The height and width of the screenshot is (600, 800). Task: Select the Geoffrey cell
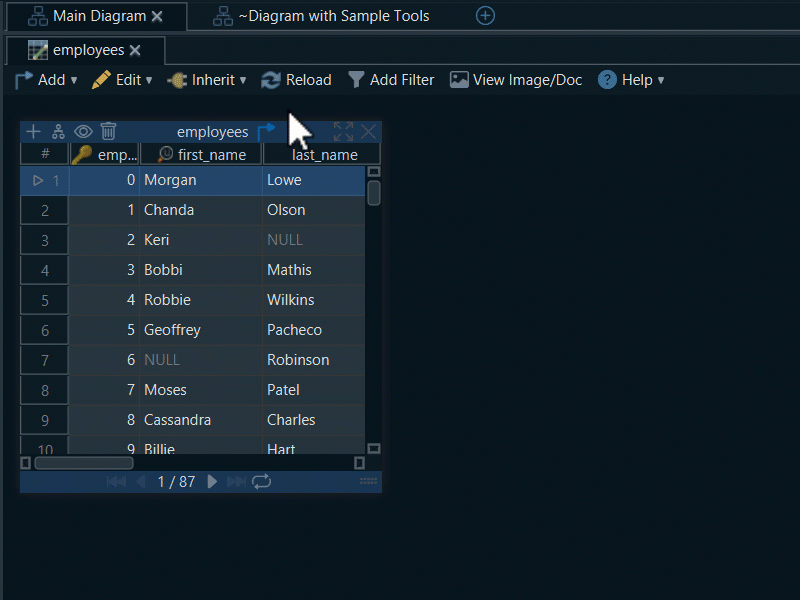click(x=201, y=331)
